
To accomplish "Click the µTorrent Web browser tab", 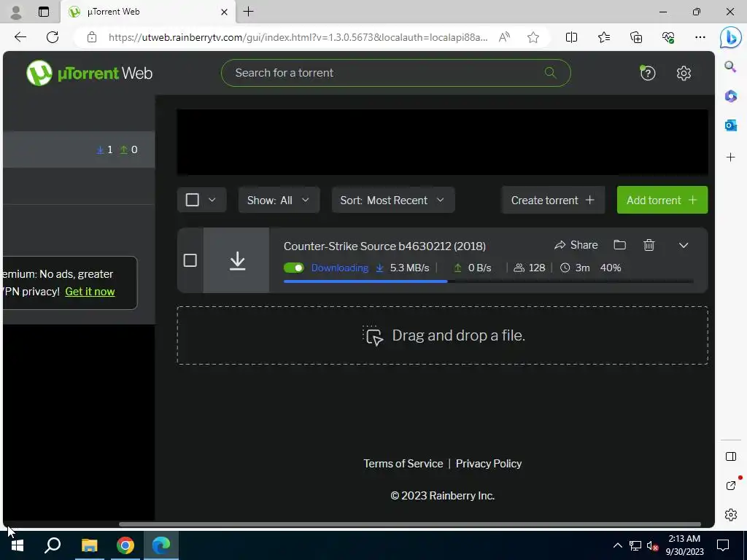I will [x=147, y=12].
